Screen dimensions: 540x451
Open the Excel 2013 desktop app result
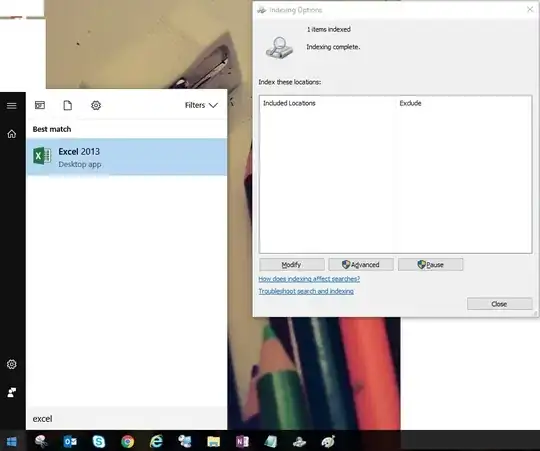126,157
